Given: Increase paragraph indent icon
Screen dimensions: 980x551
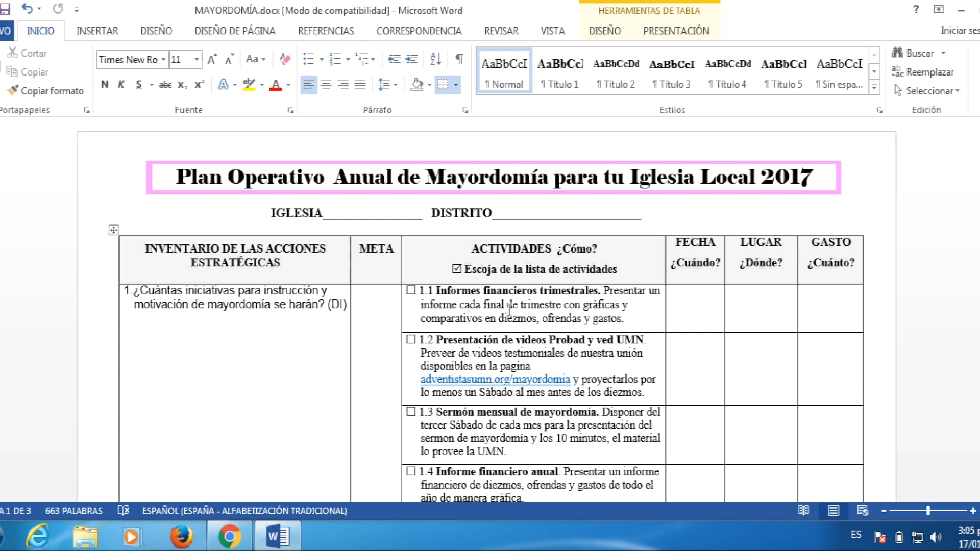Looking at the screenshot, I should click(411, 59).
